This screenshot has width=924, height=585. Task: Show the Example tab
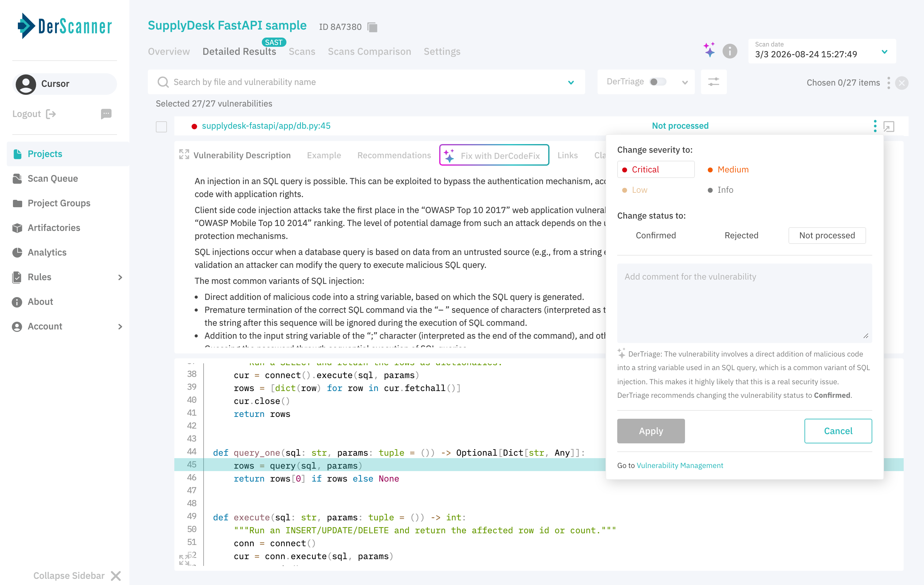pyautogui.click(x=324, y=155)
